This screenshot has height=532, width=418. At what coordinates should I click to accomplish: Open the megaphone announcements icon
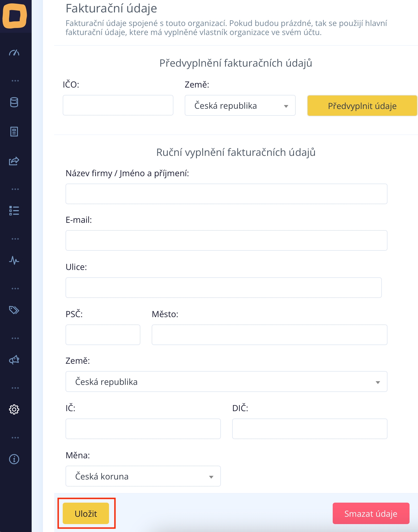tap(14, 360)
